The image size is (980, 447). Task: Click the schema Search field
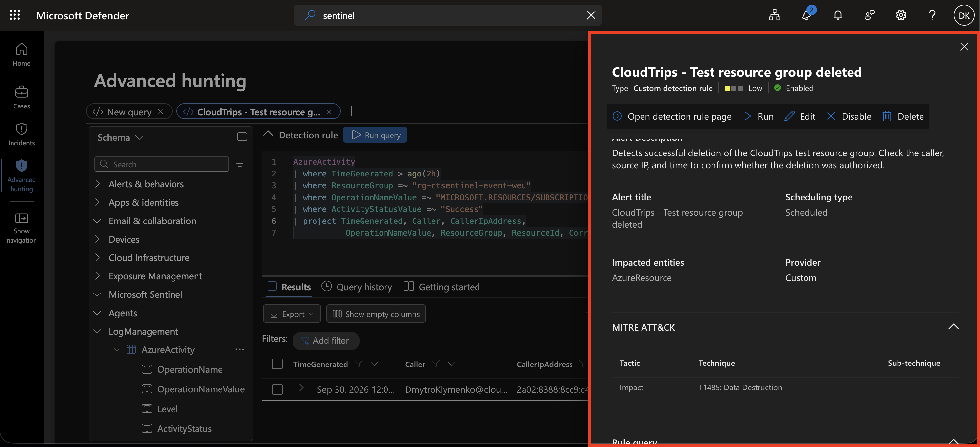click(162, 164)
